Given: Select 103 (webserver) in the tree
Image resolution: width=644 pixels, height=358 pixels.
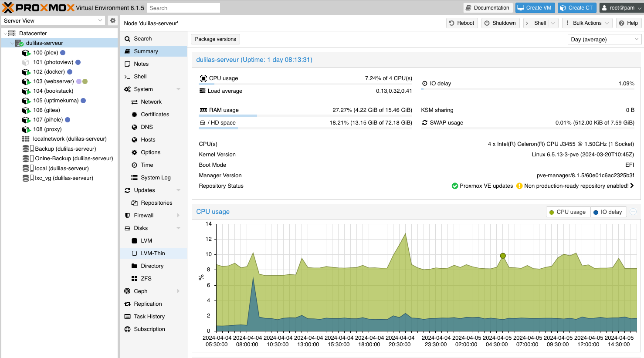Looking at the screenshot, I should 60,81.
